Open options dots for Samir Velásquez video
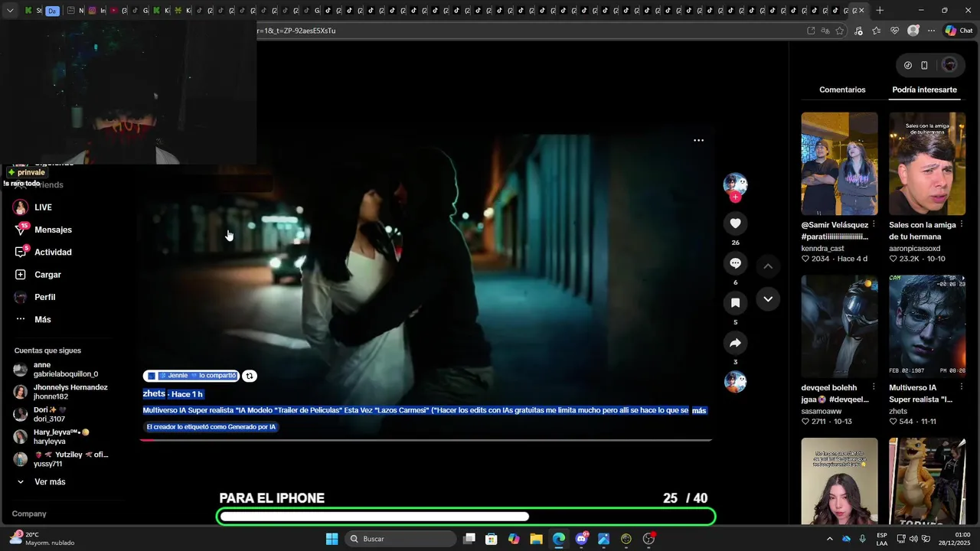Screen dimensions: 980x551 874,225
